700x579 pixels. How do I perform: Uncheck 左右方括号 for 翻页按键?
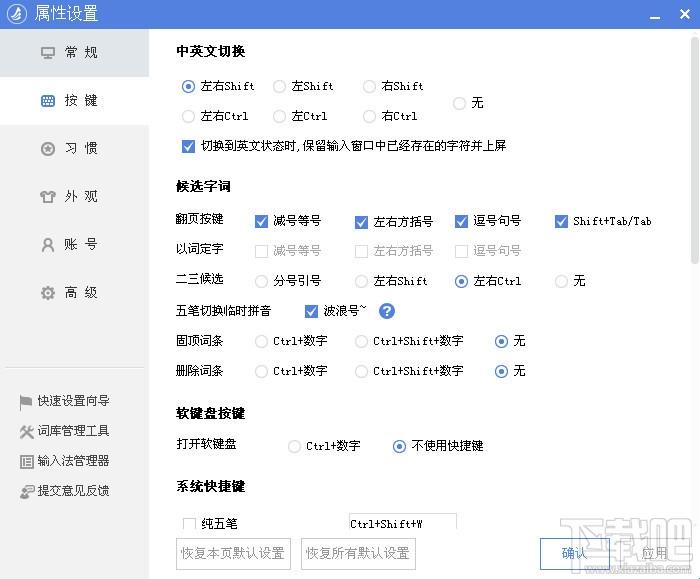pos(361,222)
